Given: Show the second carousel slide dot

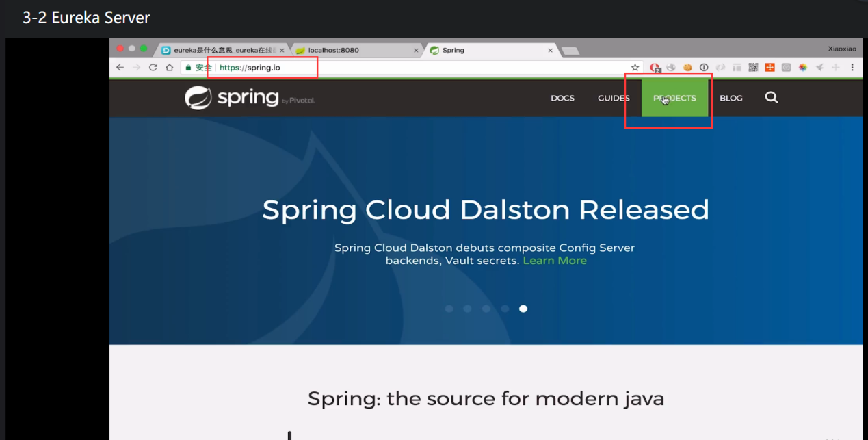Looking at the screenshot, I should (x=467, y=309).
